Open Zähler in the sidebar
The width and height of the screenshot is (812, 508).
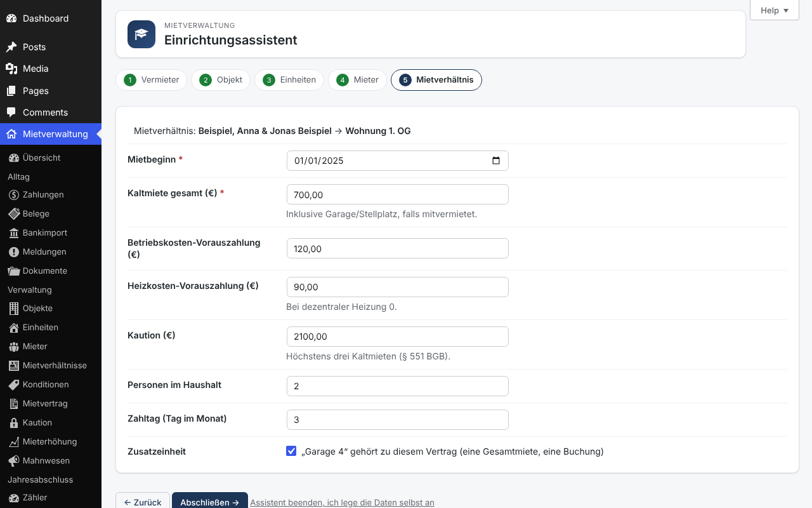tap(51, 498)
